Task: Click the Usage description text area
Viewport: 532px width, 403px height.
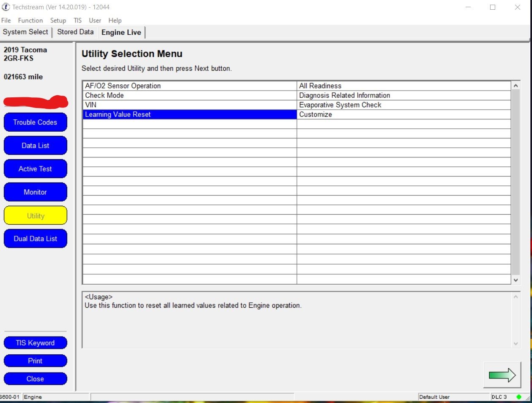Action: click(x=296, y=320)
